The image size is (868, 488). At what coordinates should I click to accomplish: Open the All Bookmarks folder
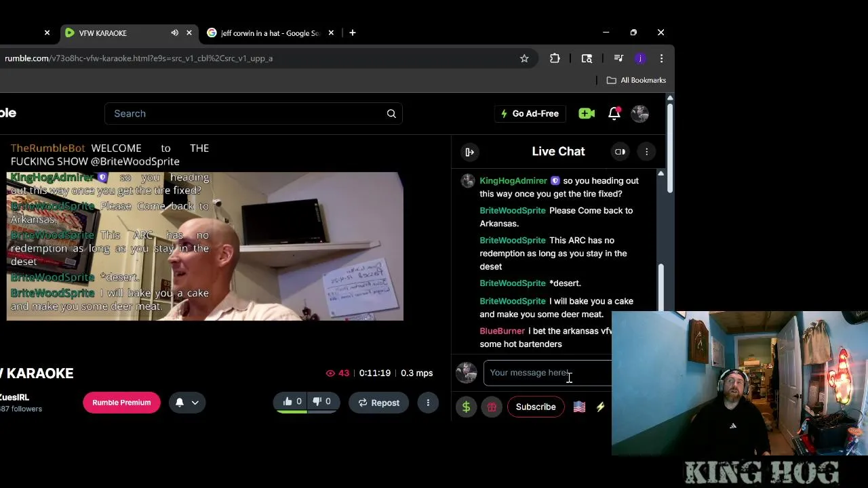(x=636, y=80)
